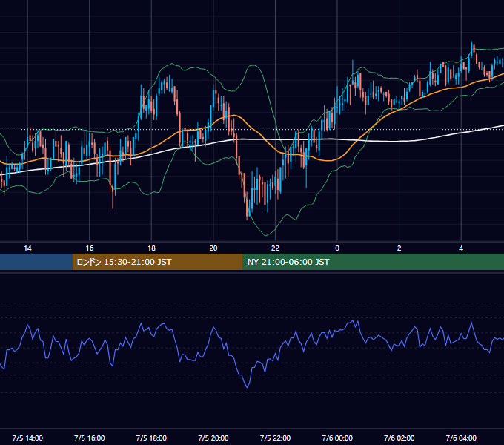Click the 7/5 22:00 time label
The image size is (504, 445).
[275, 438]
